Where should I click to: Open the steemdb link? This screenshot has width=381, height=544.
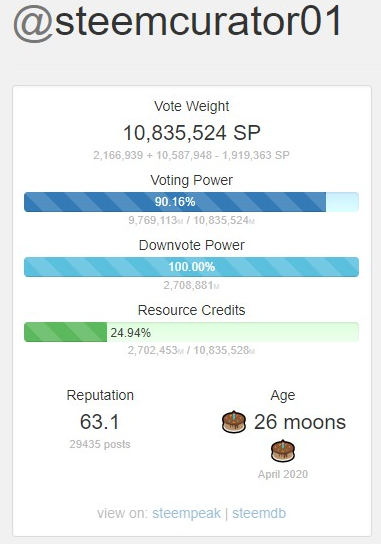point(259,513)
